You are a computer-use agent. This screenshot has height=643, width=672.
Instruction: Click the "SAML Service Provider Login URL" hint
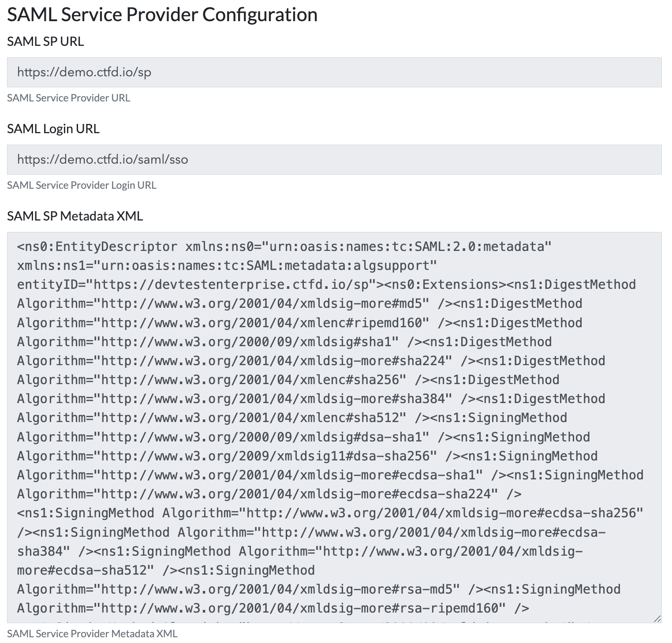(82, 185)
